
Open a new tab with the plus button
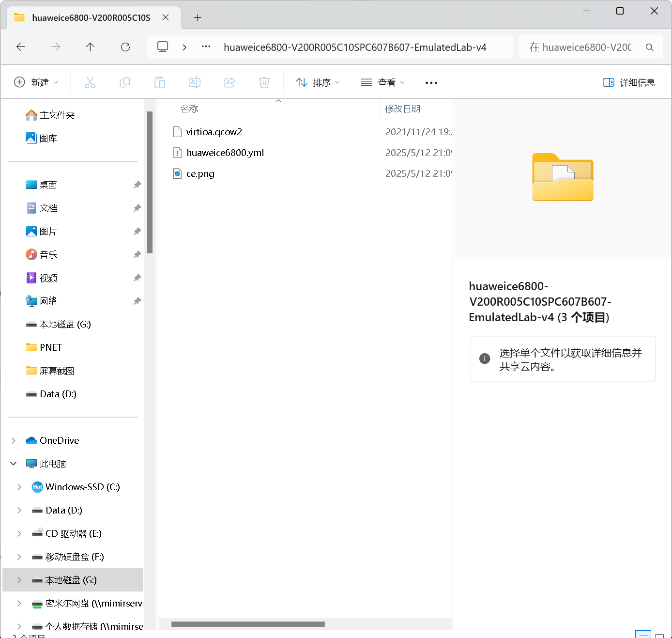pos(198,17)
